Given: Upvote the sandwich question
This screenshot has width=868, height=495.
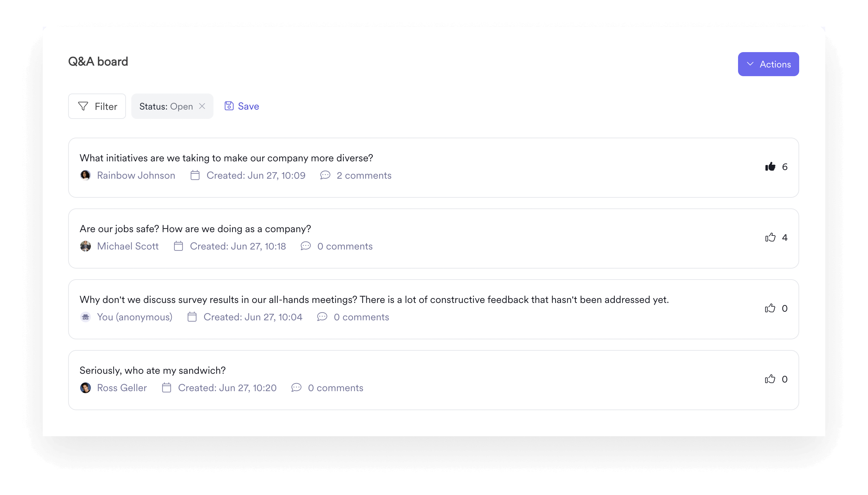Looking at the screenshot, I should point(770,379).
